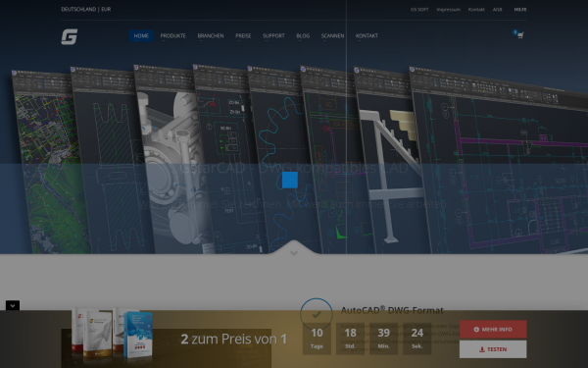Go to the BLOG menu item

coord(303,35)
